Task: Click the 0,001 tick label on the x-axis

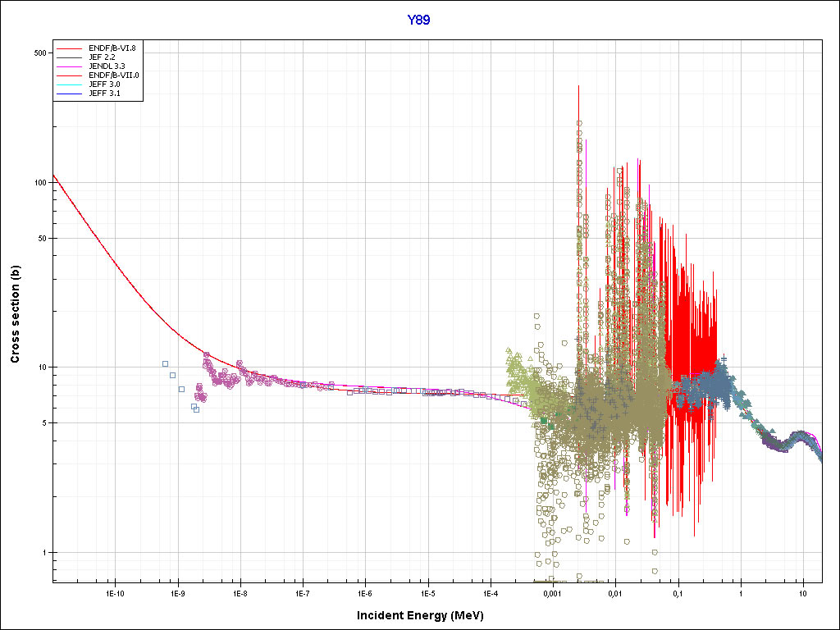Action: 552,593
